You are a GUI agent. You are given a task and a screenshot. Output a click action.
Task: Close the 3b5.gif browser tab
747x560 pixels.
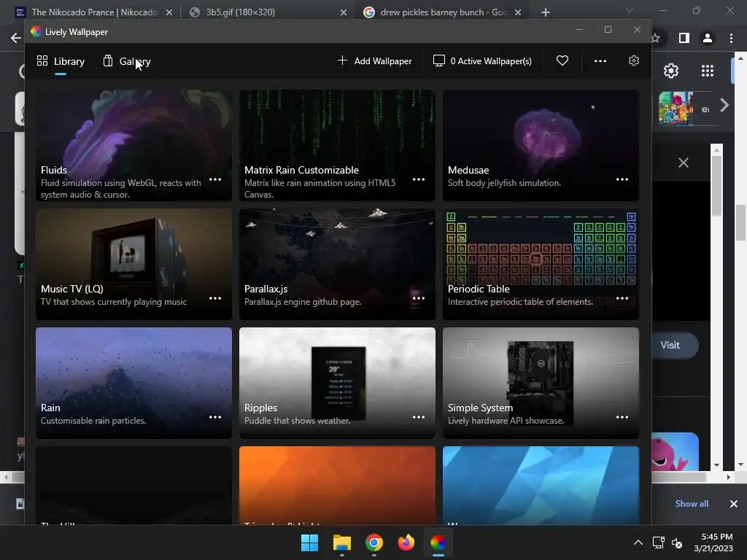click(x=344, y=12)
